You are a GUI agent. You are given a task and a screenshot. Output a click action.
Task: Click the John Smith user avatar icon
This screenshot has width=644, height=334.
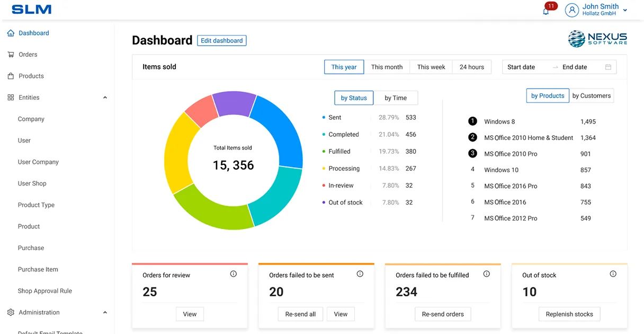pos(572,10)
